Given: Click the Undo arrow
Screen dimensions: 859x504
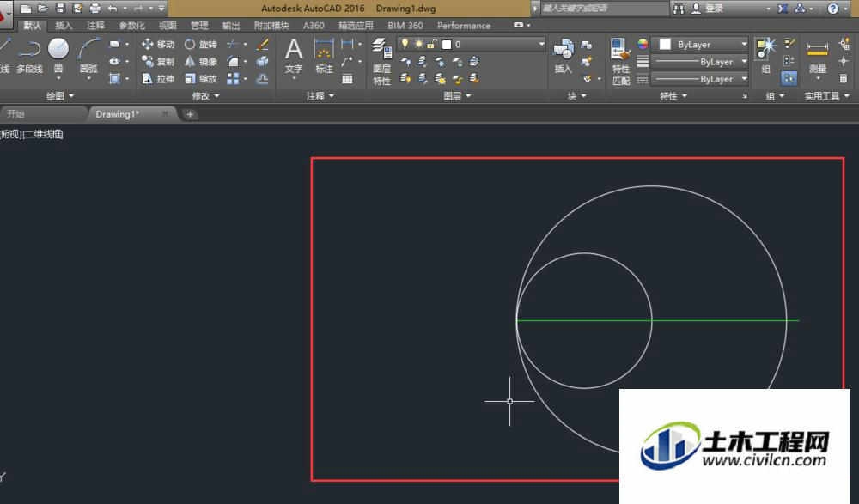Looking at the screenshot, I should pyautogui.click(x=113, y=9).
